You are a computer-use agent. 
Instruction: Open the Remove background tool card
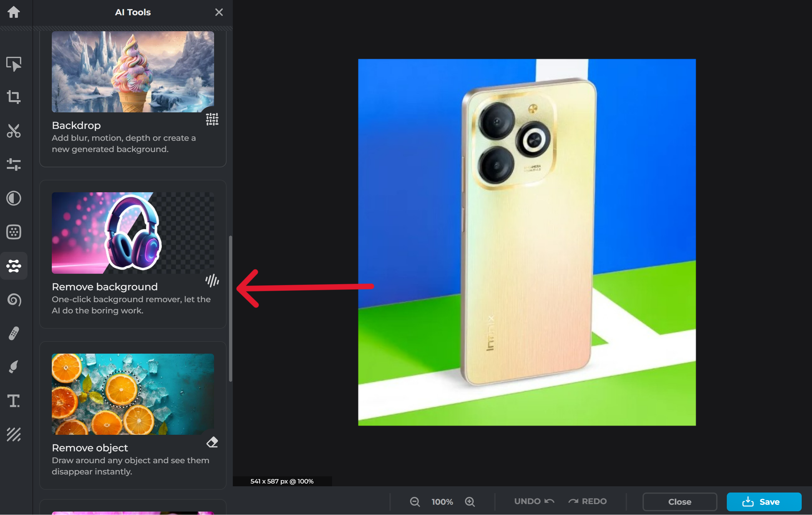point(133,254)
